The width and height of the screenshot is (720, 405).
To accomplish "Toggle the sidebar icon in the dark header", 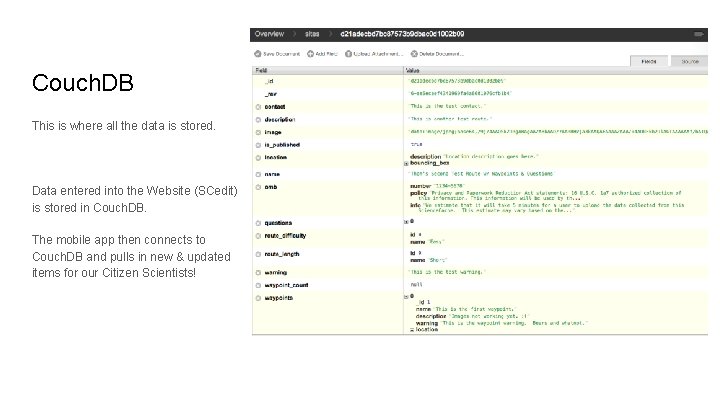I will pos(698,34).
